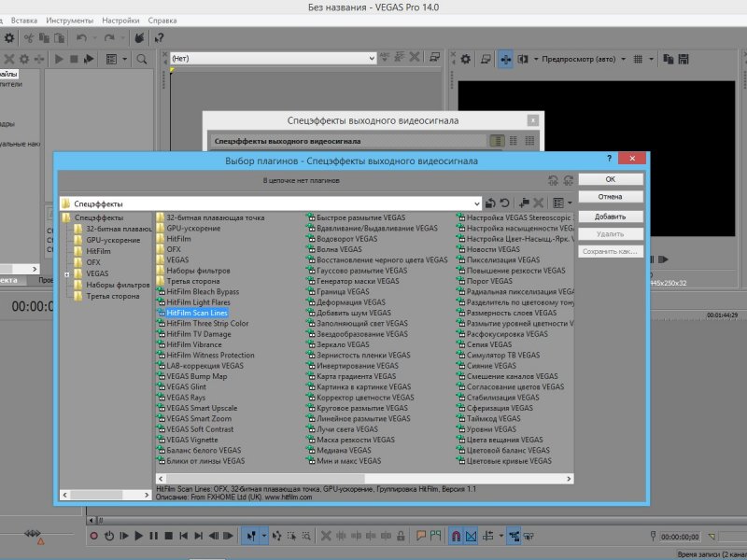Viewport: 747px width, 560px height.
Task: Go to project end in transport bar
Action: tap(199, 536)
